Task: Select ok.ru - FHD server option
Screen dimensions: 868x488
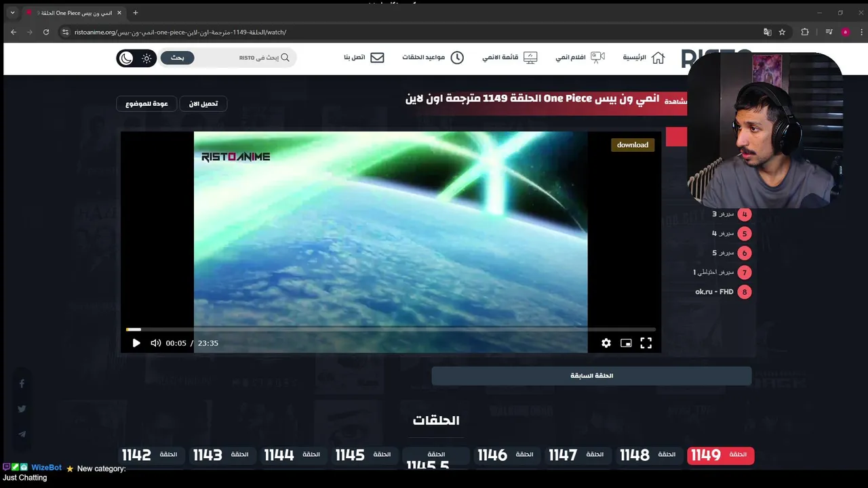Action: pos(723,292)
